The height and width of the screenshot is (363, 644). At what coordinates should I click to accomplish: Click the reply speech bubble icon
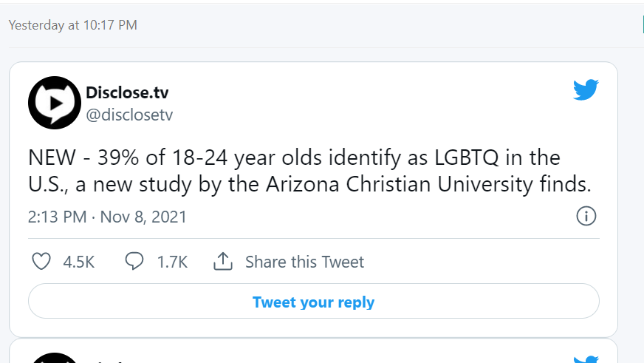pos(134,261)
